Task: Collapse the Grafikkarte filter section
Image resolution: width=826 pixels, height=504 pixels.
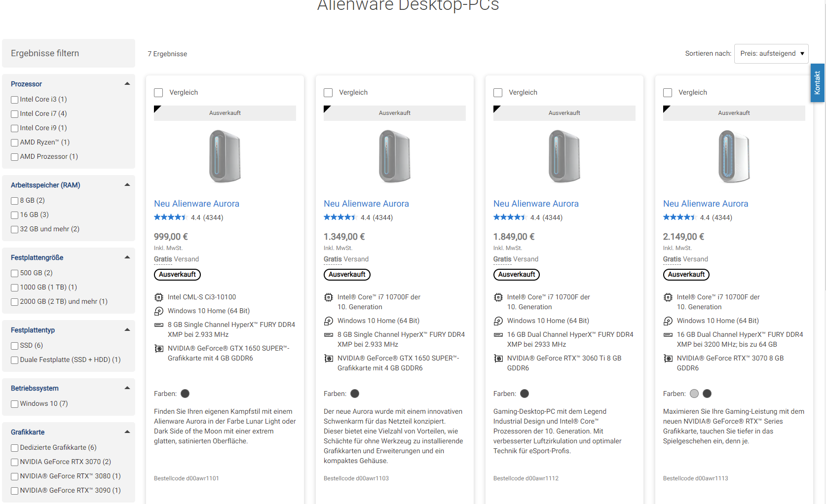Action: (x=127, y=432)
